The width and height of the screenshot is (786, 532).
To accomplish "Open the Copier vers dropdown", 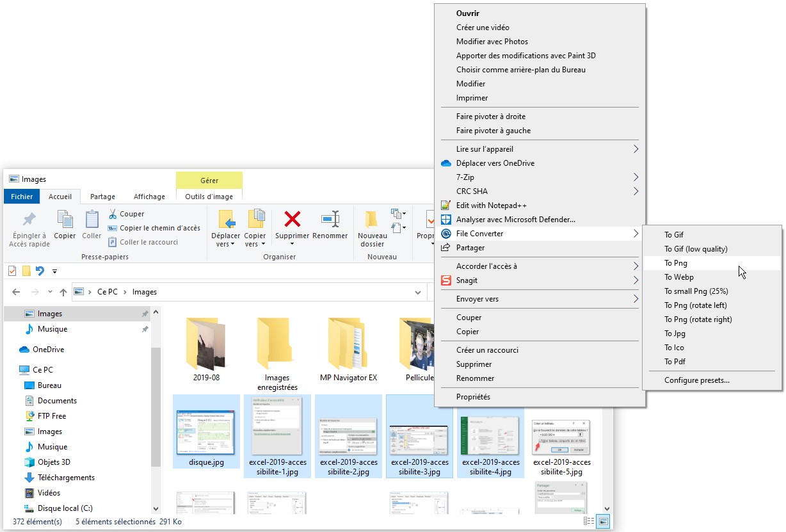I will coord(255,244).
